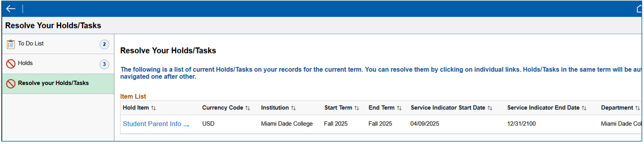Screen dimensions: 644x144
Task: Sort table by Start Term
Action: point(357,108)
